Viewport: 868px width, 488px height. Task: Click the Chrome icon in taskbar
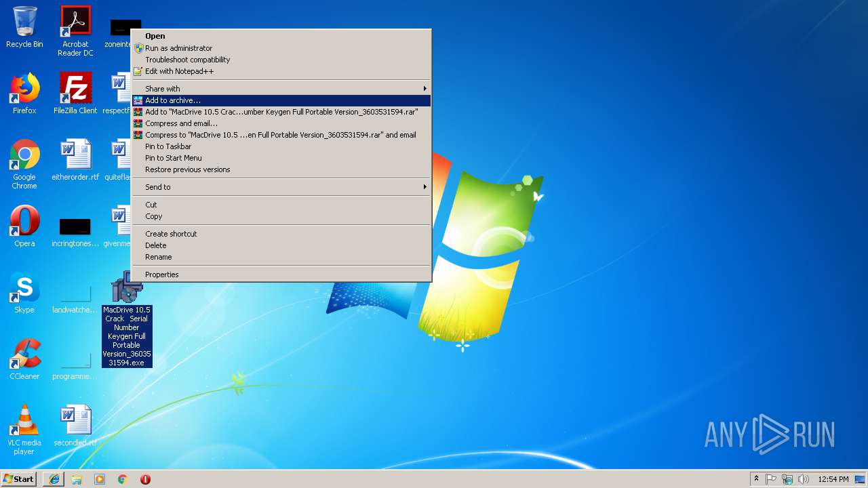click(123, 479)
